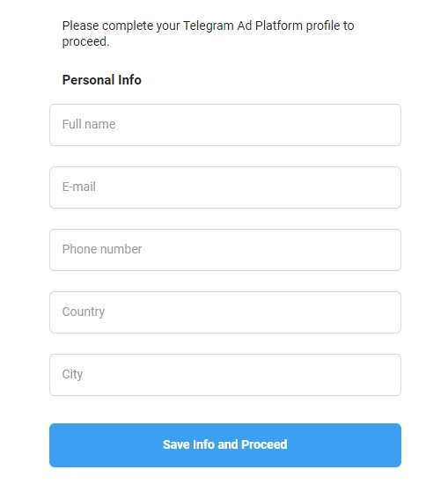Click the field below Full name
This screenshot has width=448, height=499.
[x=225, y=187]
